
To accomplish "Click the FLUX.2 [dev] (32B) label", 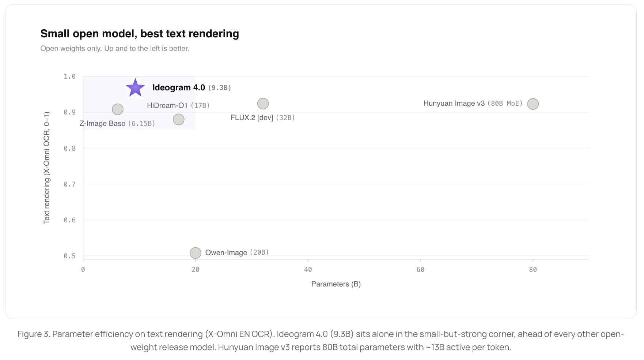I will click(262, 118).
